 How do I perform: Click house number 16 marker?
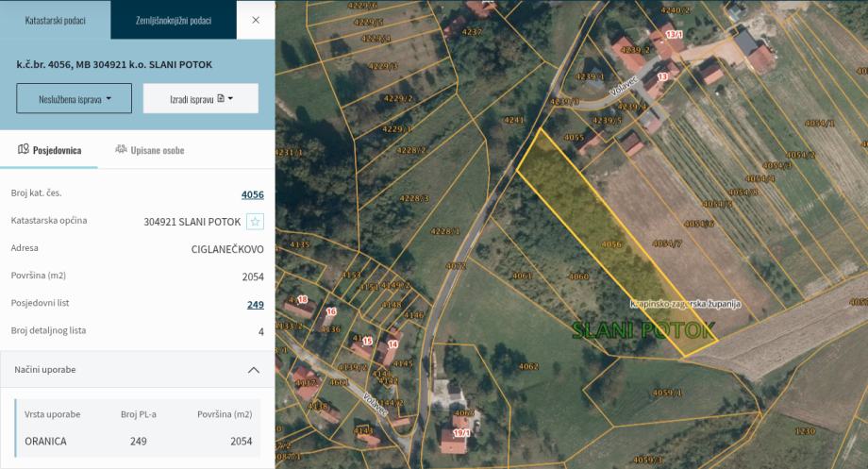coord(331,311)
